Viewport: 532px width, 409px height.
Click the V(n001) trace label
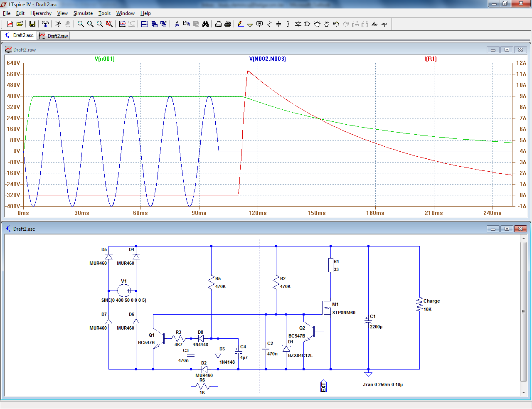[104, 59]
